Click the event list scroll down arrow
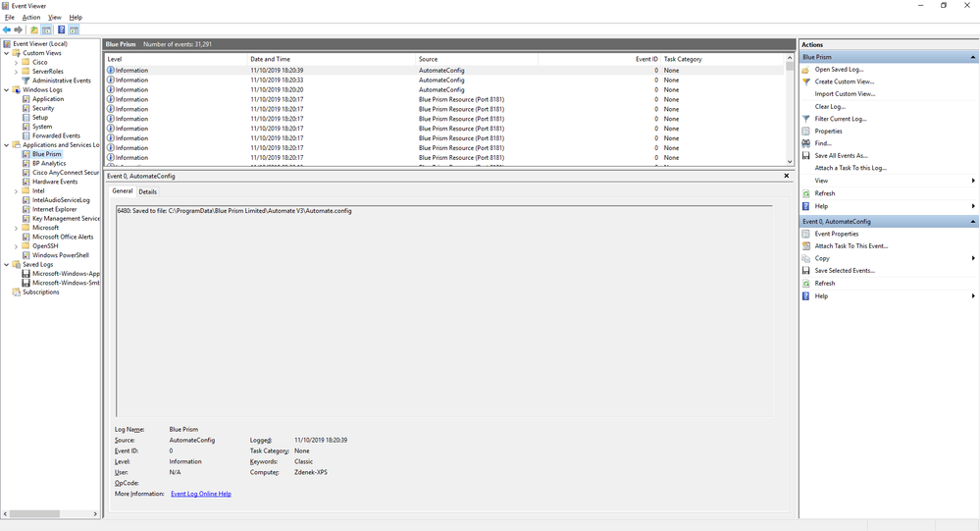Screen dimensions: 980x531 coord(790,161)
